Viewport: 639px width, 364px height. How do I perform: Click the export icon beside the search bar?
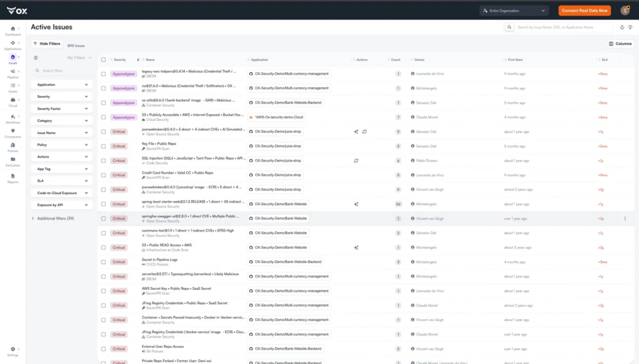click(622, 27)
